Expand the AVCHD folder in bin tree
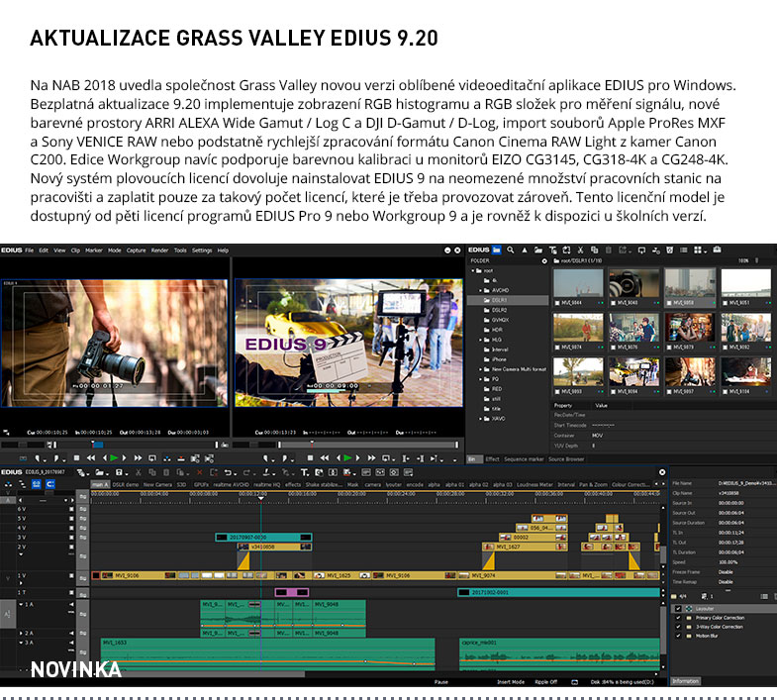Viewport: 777px width, 700px height. click(x=480, y=290)
